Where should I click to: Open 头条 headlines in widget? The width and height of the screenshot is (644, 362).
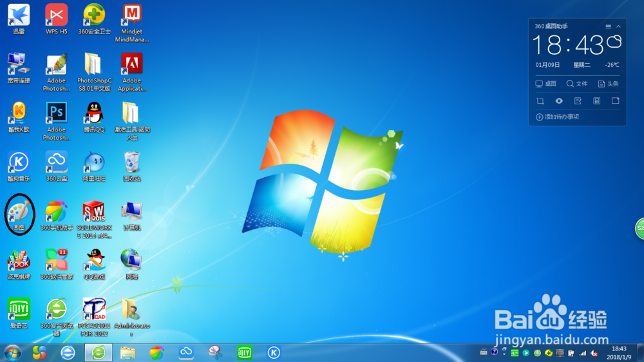tap(609, 84)
